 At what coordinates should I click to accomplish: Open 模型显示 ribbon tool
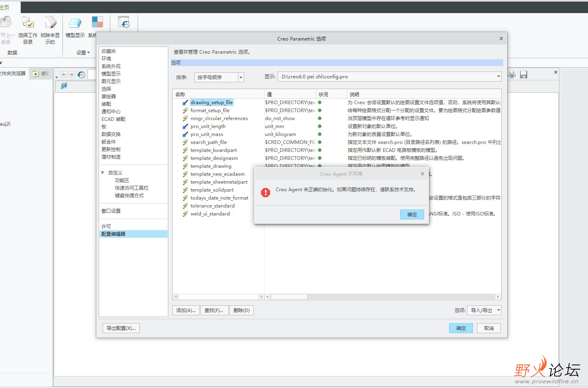pyautogui.click(x=75, y=27)
